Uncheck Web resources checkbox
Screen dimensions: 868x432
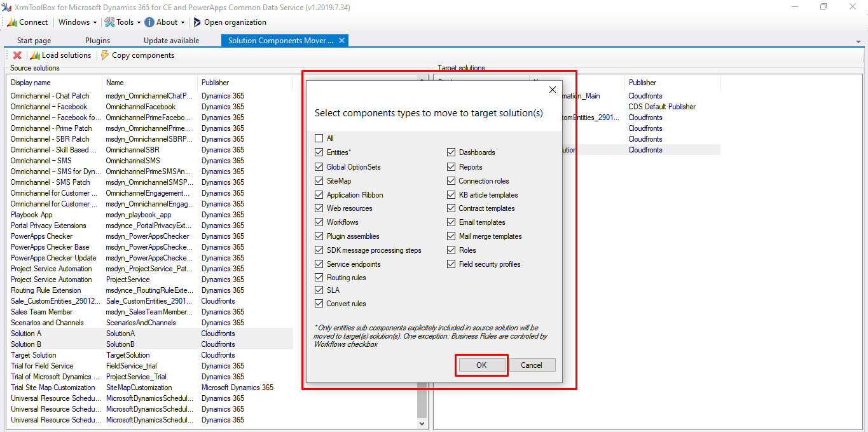[x=319, y=208]
